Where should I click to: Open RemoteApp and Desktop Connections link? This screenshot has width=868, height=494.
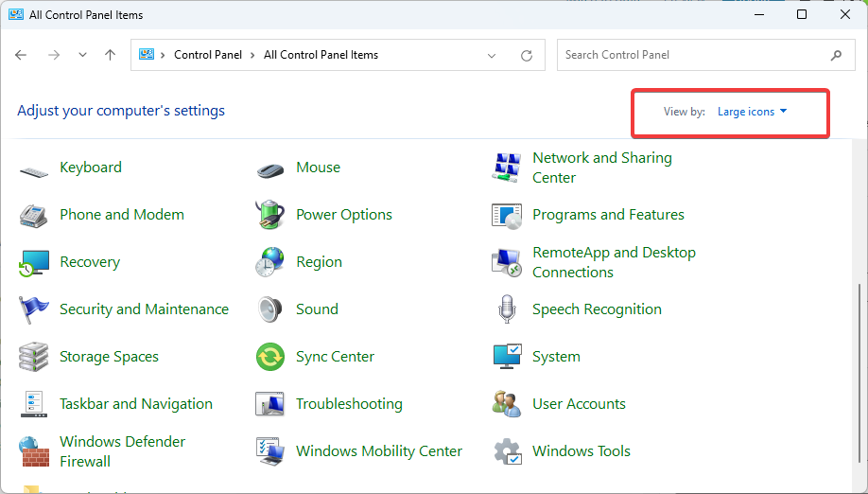tap(614, 262)
